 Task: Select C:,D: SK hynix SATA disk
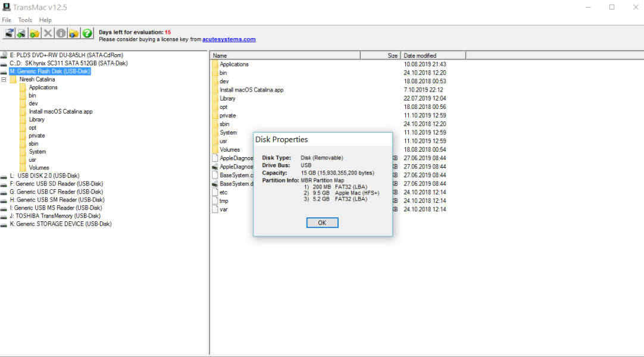68,63
